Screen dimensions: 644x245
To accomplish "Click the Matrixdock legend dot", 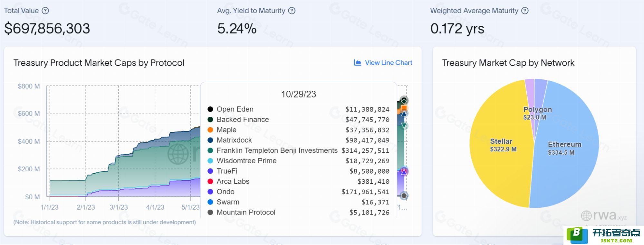I will (x=210, y=140).
